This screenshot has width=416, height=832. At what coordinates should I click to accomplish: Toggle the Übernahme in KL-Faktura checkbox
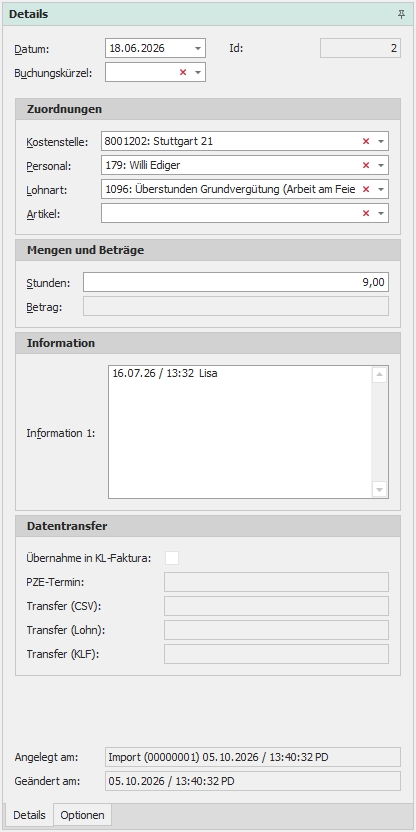click(172, 558)
